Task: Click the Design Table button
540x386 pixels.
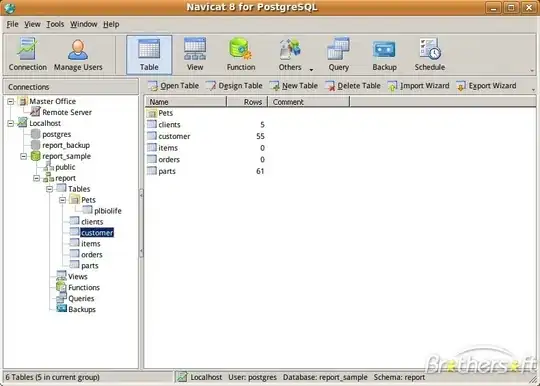Action: coord(234,86)
